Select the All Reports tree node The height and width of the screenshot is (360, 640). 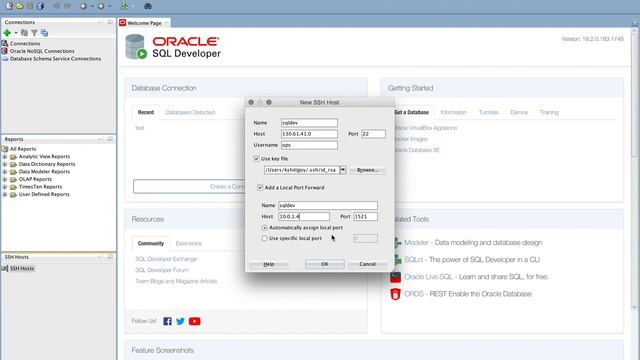pos(23,149)
